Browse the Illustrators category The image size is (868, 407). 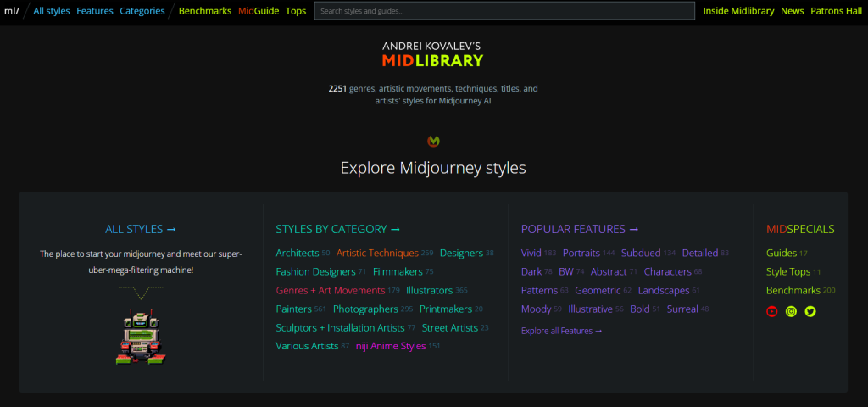429,290
